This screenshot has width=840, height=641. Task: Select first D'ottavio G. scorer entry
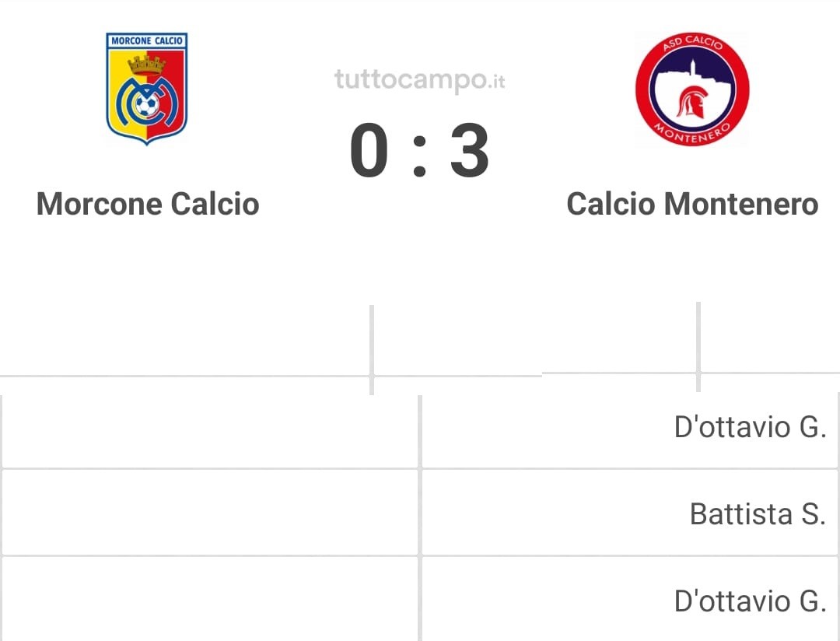750,427
